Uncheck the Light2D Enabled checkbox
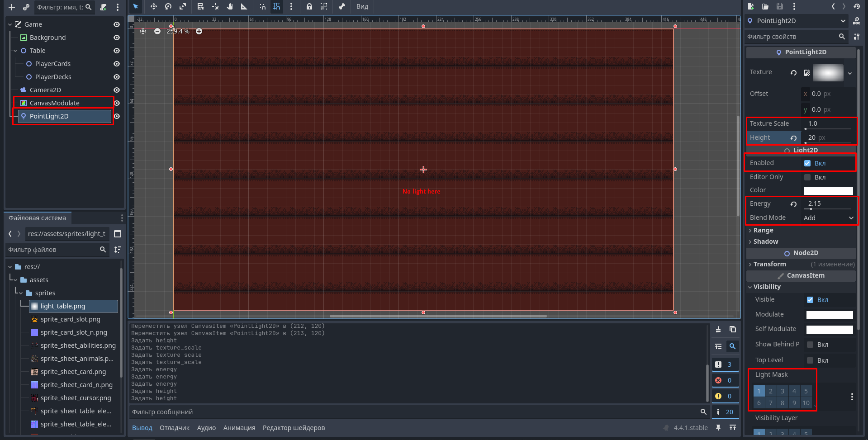The height and width of the screenshot is (440, 868). (x=807, y=163)
